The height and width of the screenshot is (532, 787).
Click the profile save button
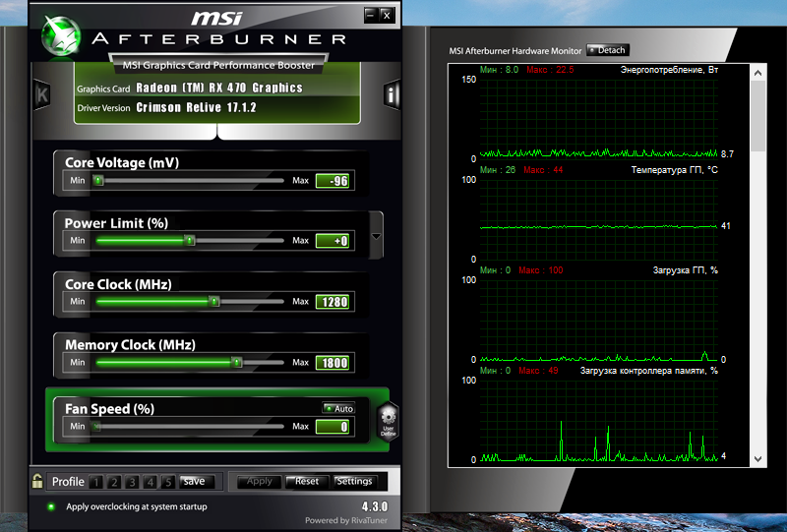[196, 481]
